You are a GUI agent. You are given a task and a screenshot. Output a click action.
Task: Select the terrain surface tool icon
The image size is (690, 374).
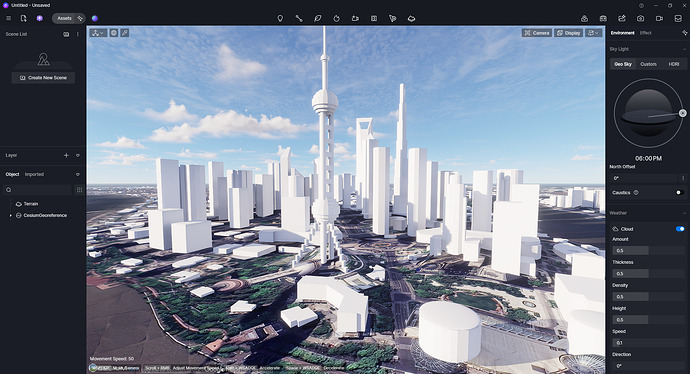(x=411, y=18)
